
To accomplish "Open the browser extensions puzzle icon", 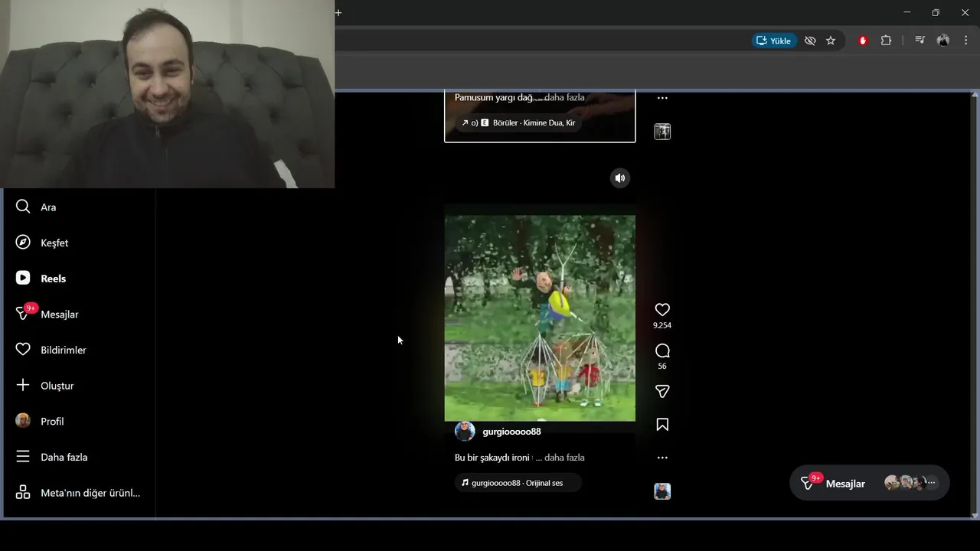I will (886, 41).
